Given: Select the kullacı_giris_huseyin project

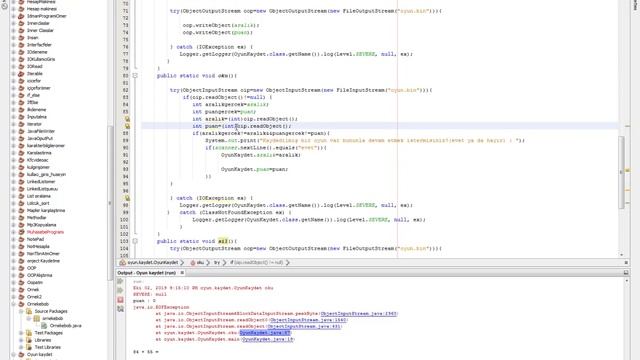Looking at the screenshot, I should coord(46,174).
